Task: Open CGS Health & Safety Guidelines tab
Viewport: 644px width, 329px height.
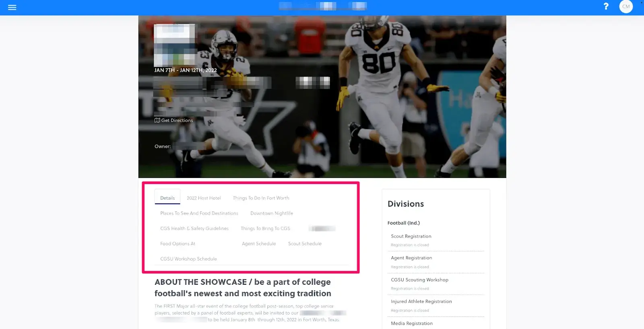Action: point(194,228)
